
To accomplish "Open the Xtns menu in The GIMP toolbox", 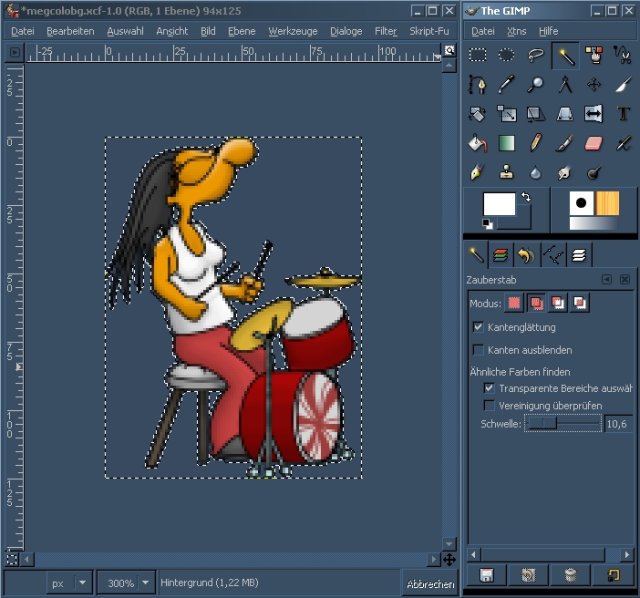I will [x=516, y=31].
